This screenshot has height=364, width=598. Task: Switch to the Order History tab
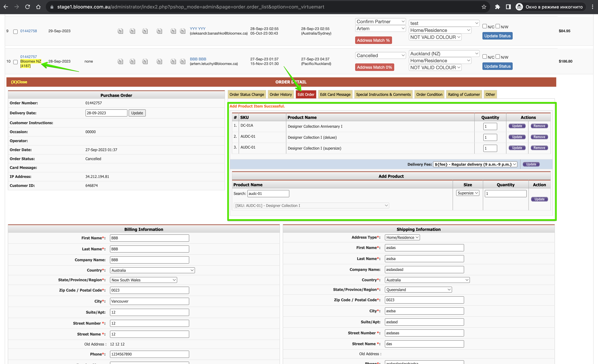click(x=281, y=94)
